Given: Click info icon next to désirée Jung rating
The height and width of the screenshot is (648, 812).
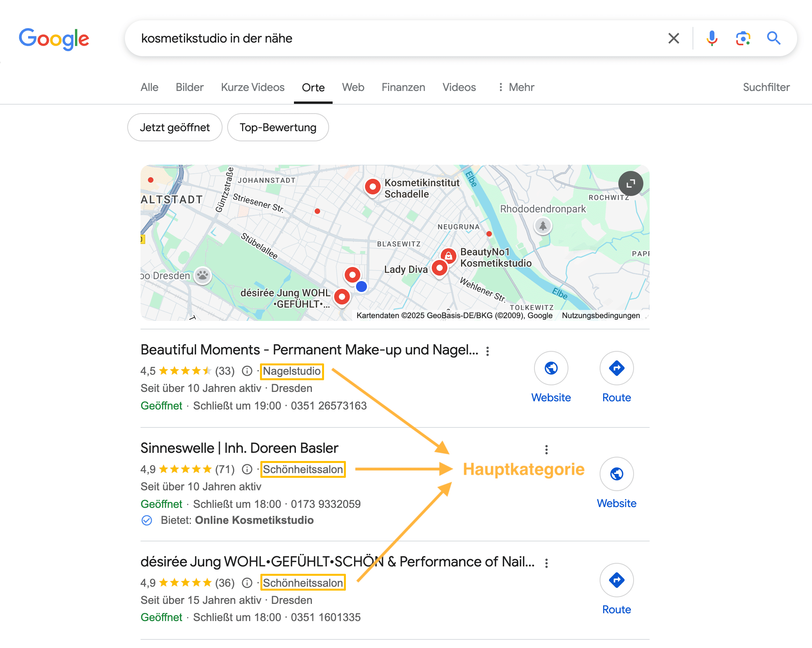Looking at the screenshot, I should pyautogui.click(x=247, y=583).
